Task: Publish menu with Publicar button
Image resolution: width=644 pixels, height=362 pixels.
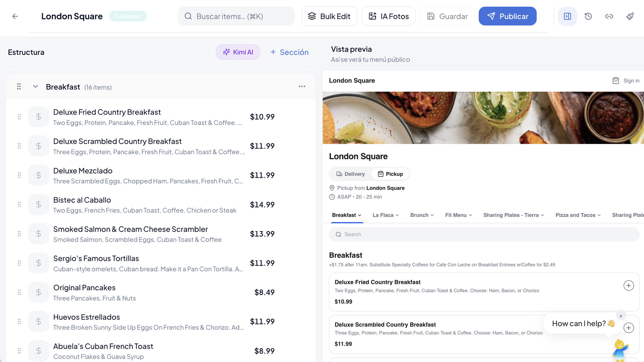Action: click(x=507, y=16)
